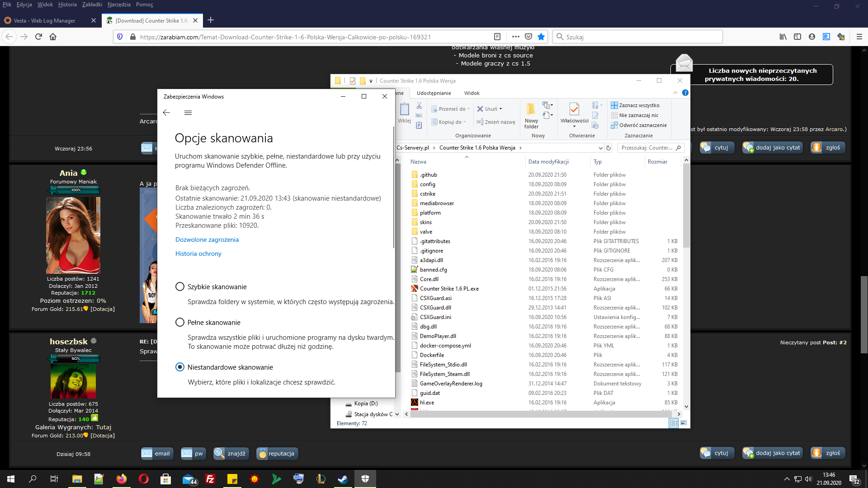868x488 pixels.
Task: Click email button under hosezbsk post
Action: click(156, 453)
